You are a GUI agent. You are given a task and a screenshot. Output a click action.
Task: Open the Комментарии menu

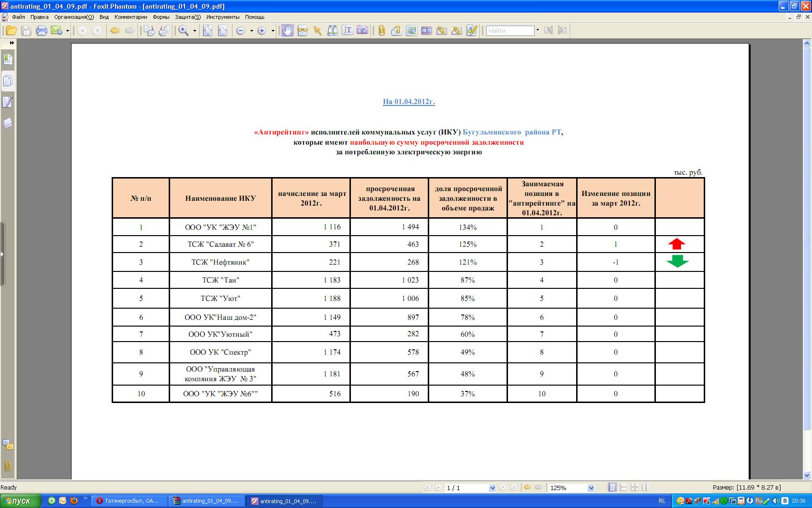coord(131,17)
